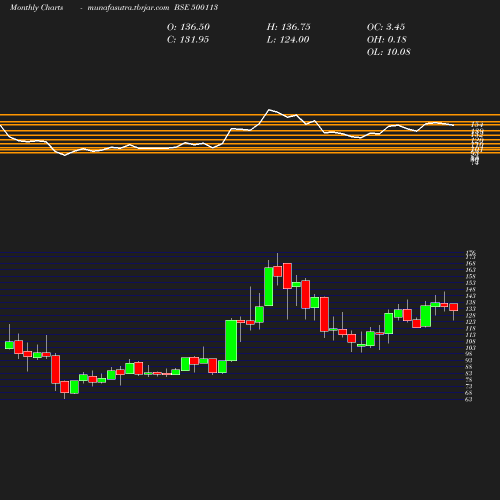Click the "BSE 500113" symbol label
Image resolution: width=500 pixels, height=500 pixels.
tap(196, 7)
